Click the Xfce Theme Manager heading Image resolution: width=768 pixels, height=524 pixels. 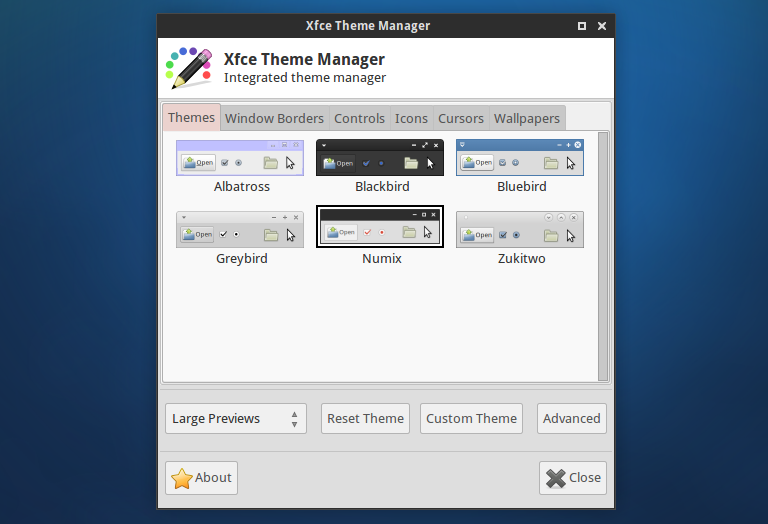pos(304,59)
